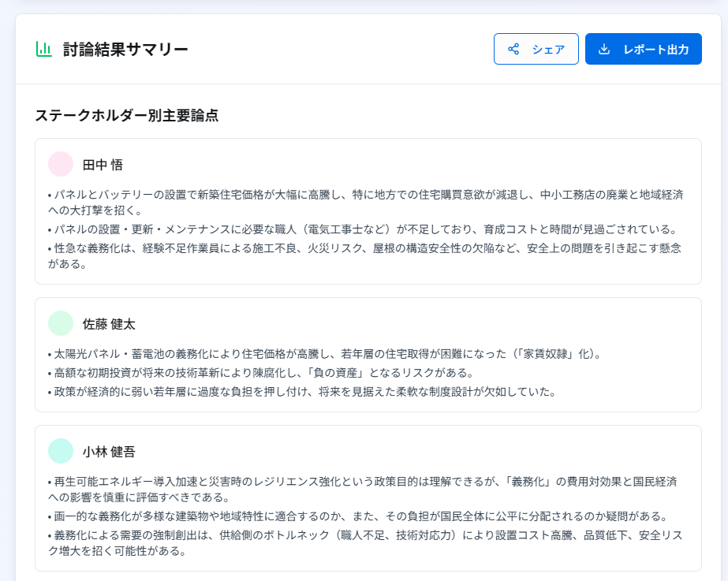This screenshot has height=581, width=728.
Task: Click the bullet starting パネルの設置・更新・メンテナンス
Action: [x=363, y=229]
